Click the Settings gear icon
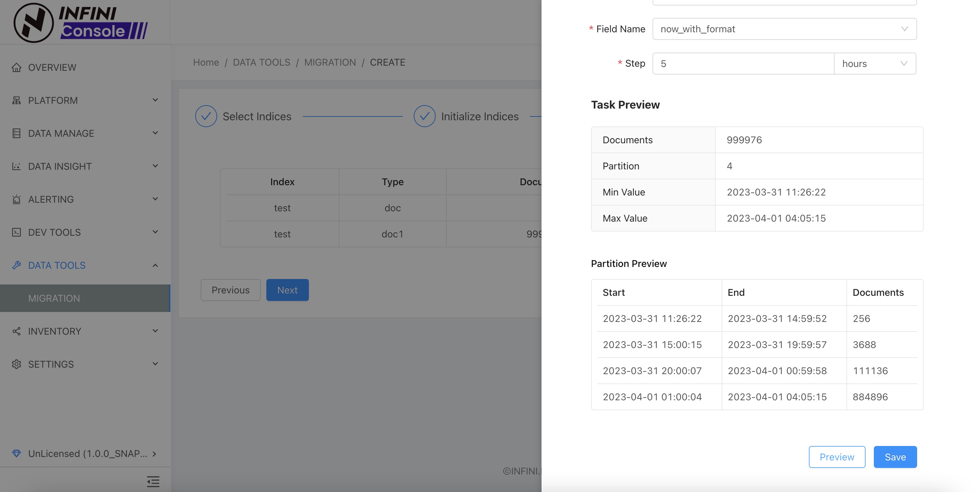 (x=16, y=364)
